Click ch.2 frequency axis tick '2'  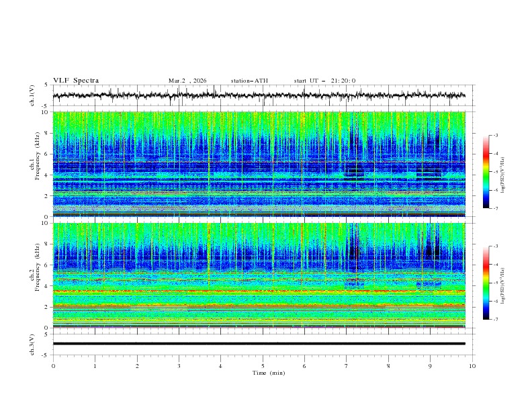coord(46,307)
